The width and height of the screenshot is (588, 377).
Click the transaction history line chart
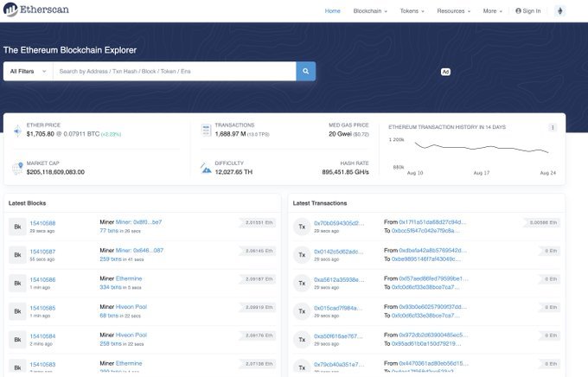pyautogui.click(x=482, y=147)
